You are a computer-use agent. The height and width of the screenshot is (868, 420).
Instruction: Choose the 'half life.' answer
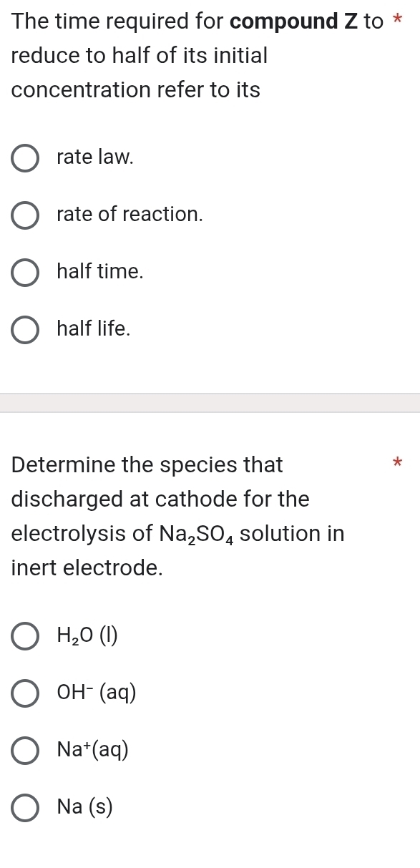click(24, 330)
